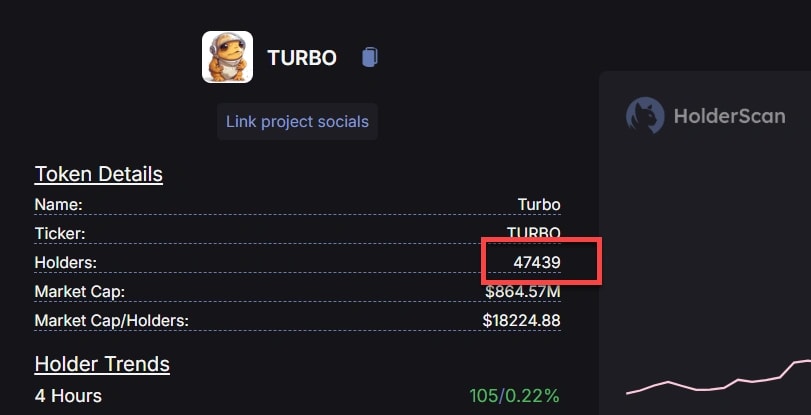The height and width of the screenshot is (415, 811).
Task: Click the 105/0.22% holder change value
Action: pyautogui.click(x=514, y=395)
